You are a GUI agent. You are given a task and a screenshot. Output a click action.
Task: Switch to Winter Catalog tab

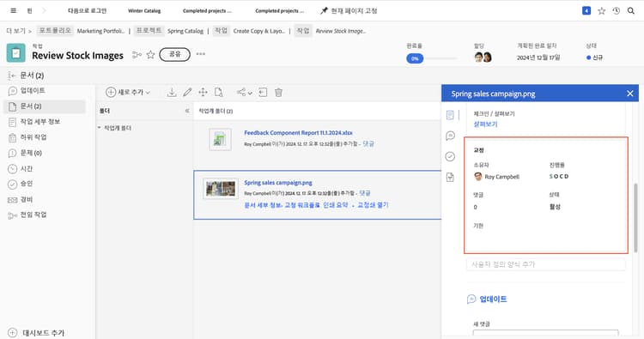(144, 11)
